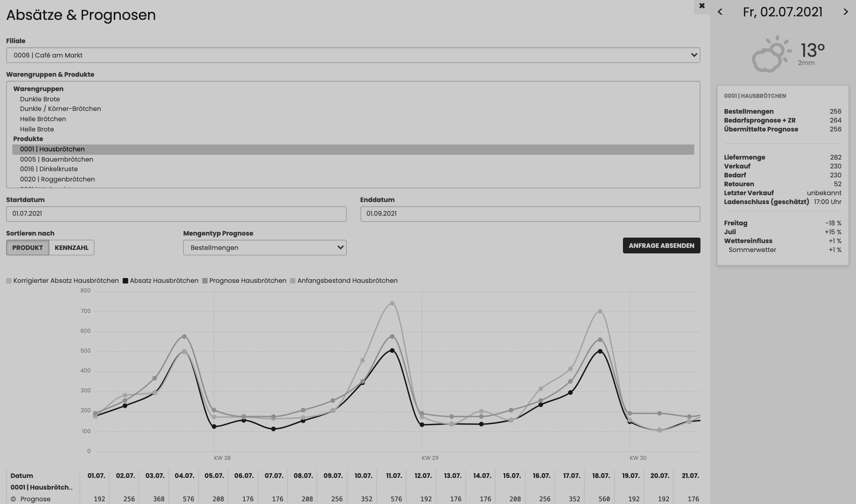Screen dimensions: 856x504
Task: Click the Startdatum input field
Action: point(176,214)
